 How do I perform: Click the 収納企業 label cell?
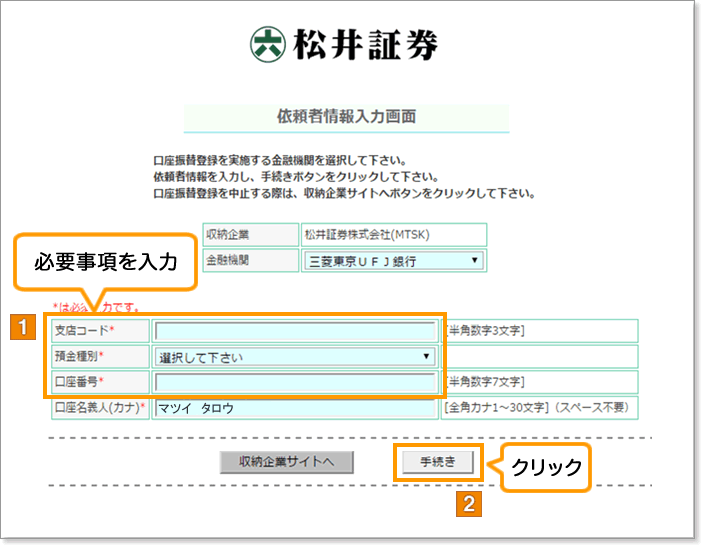coord(251,234)
